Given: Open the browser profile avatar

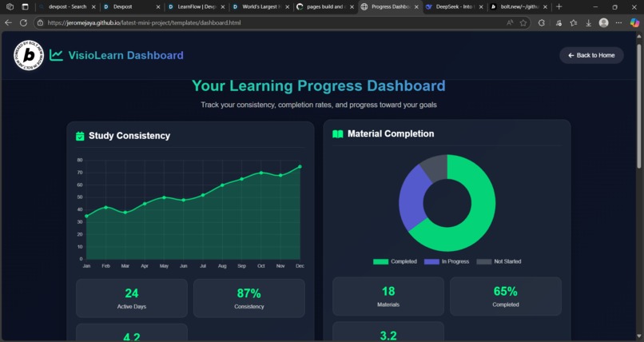Looking at the screenshot, I should (x=603, y=22).
